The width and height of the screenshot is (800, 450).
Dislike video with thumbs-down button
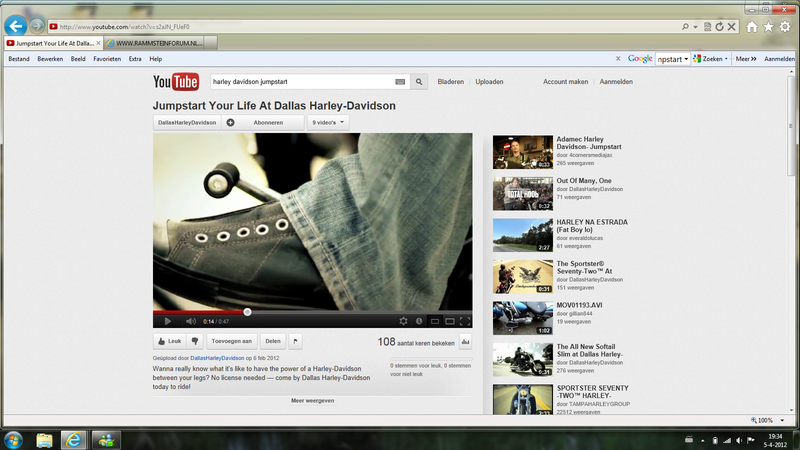[197, 341]
